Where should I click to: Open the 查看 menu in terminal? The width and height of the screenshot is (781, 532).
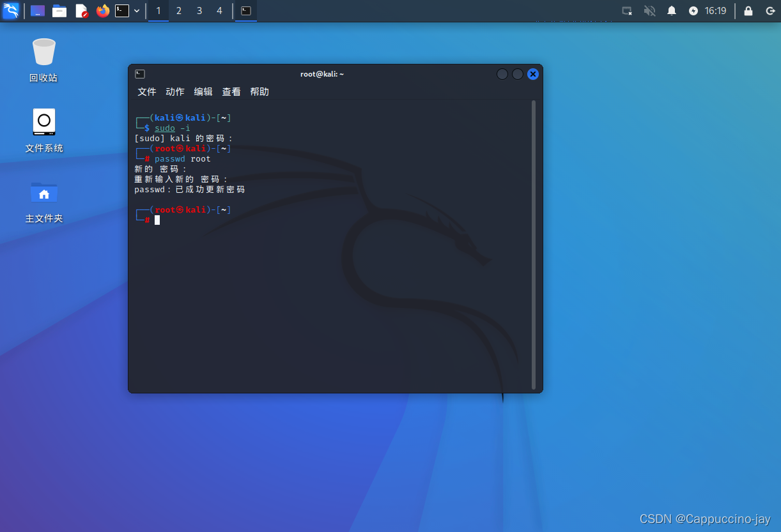(x=231, y=92)
